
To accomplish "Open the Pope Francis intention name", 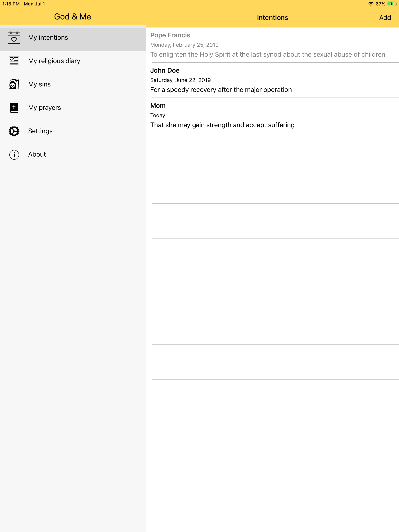I will pos(170,35).
